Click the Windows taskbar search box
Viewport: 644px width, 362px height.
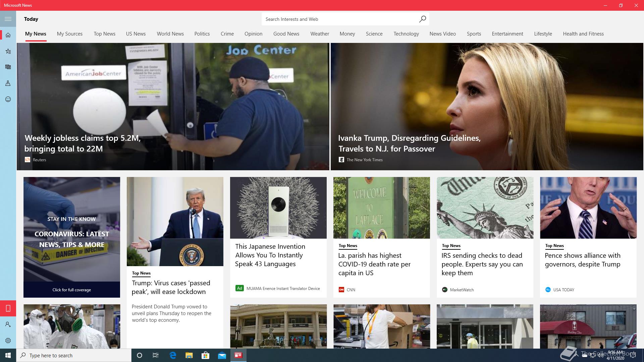(74, 355)
